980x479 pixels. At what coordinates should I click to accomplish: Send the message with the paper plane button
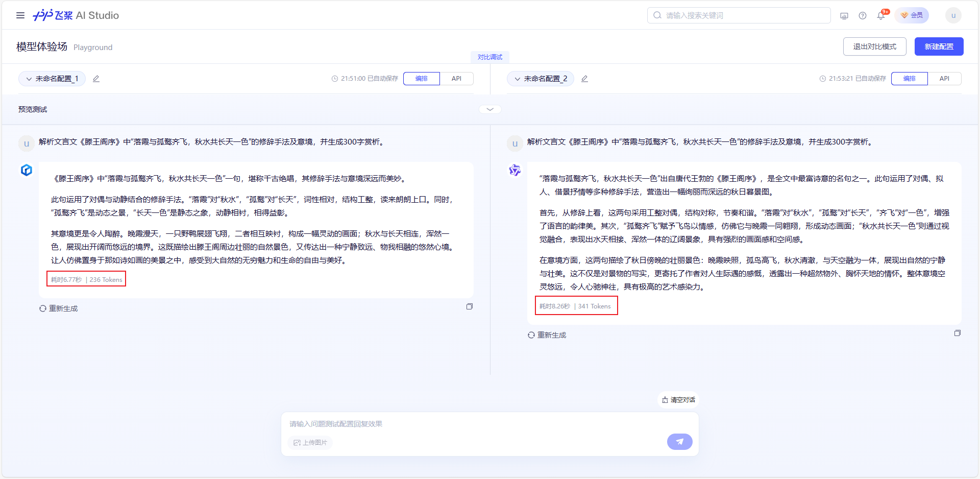(679, 441)
